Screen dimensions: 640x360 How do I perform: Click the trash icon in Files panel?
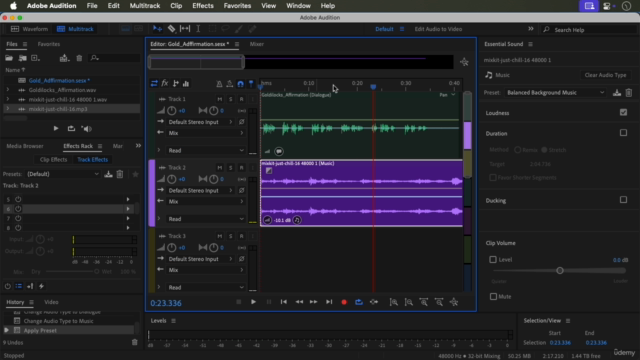click(79, 58)
